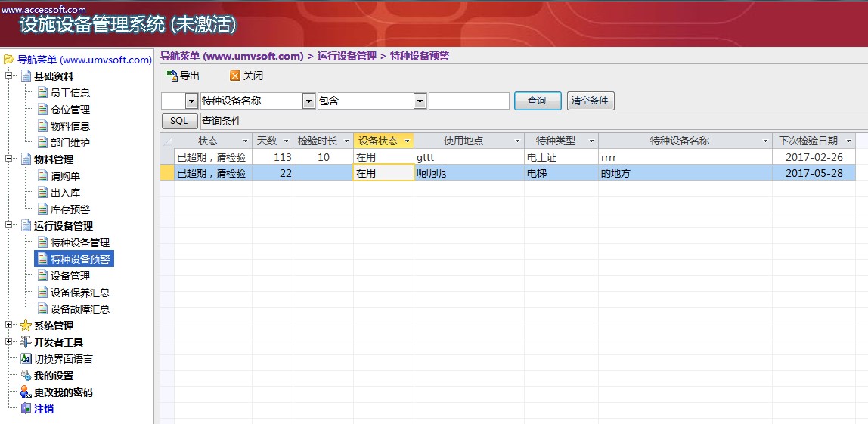Click the 查询条件 text field
Screen dimensions: 868x424
tap(533, 121)
